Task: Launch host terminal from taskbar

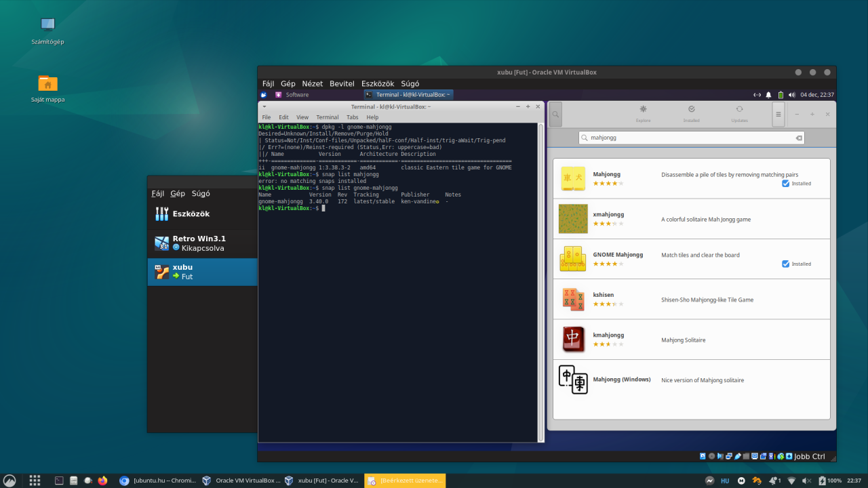Action: pyautogui.click(x=59, y=481)
